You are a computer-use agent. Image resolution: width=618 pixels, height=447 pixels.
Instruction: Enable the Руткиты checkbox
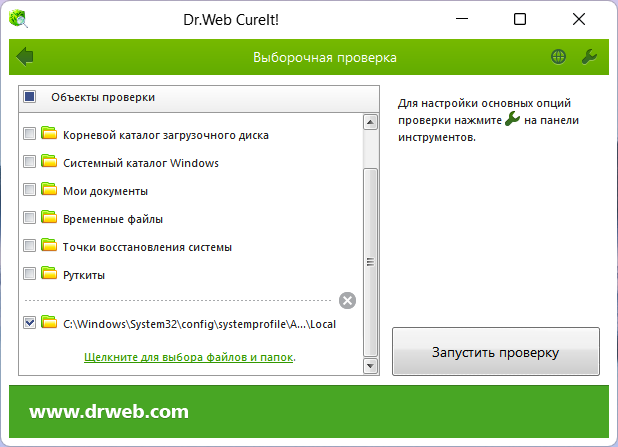coord(30,274)
